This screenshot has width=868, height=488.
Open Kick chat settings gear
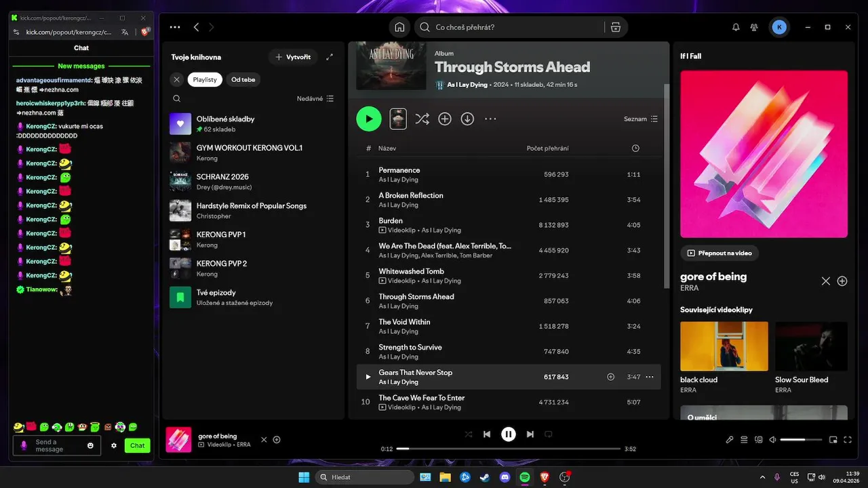(114, 445)
